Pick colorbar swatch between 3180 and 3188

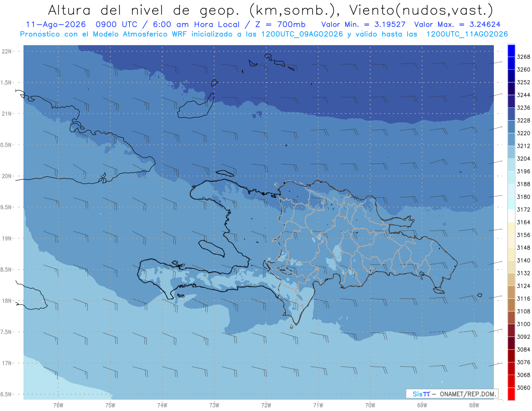(x=511, y=190)
